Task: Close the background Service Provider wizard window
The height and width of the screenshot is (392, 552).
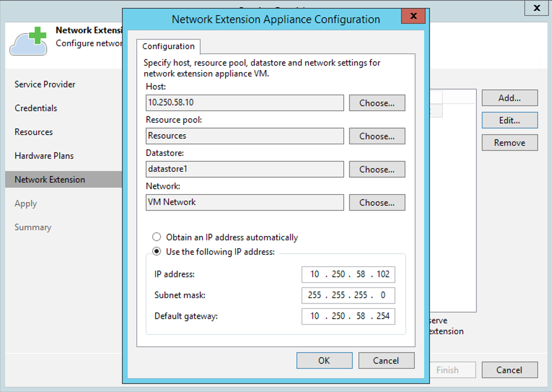Action: pyautogui.click(x=536, y=8)
